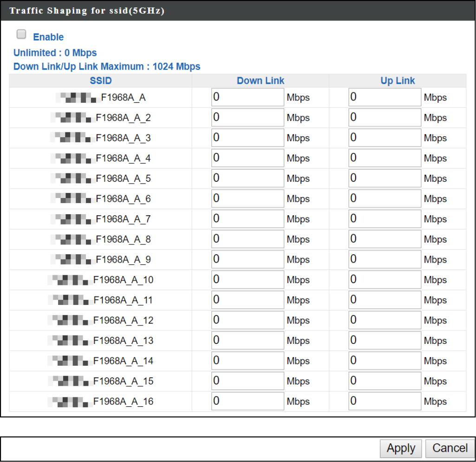Tick the Enable traffic shaping checkbox
The width and height of the screenshot is (476, 462).
21,34
